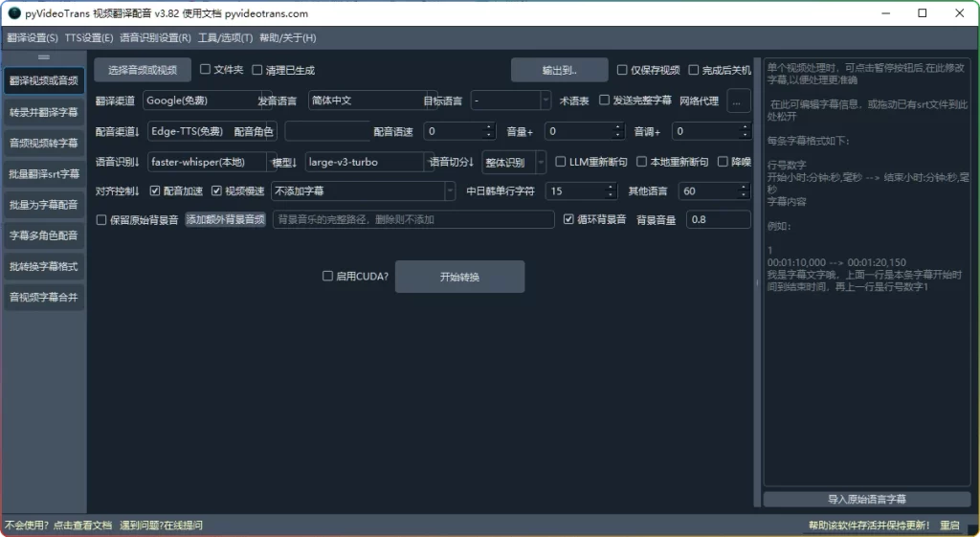
Task: Click the sidebar collapse handle above the tabs
Action: [43, 58]
